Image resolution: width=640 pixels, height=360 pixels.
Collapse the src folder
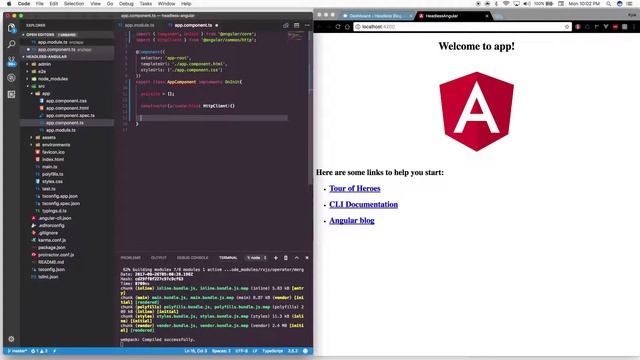pos(41,86)
